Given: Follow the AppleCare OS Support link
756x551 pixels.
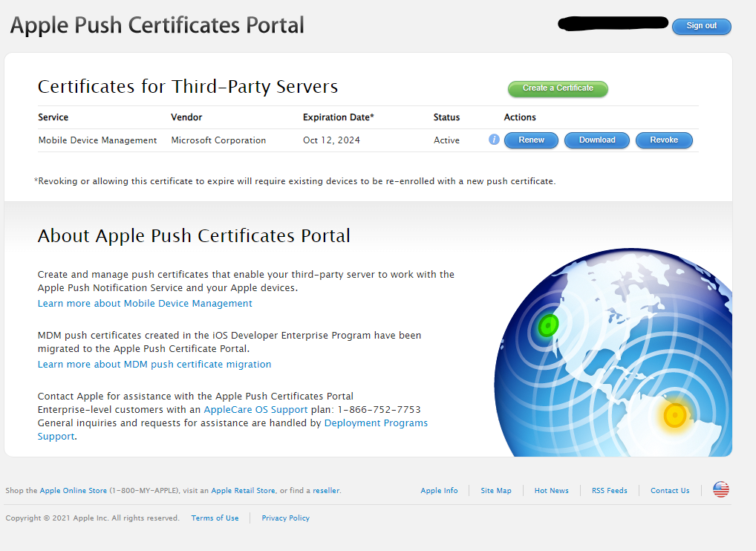Looking at the screenshot, I should [255, 409].
